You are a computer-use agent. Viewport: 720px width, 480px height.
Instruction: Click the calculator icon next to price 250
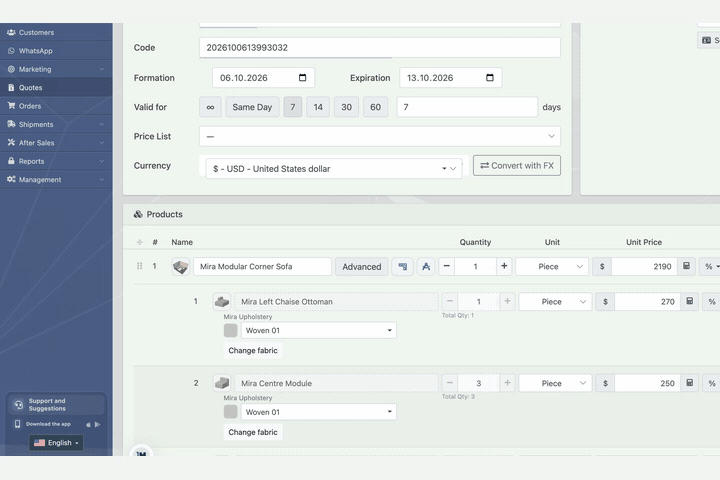pyautogui.click(x=690, y=383)
